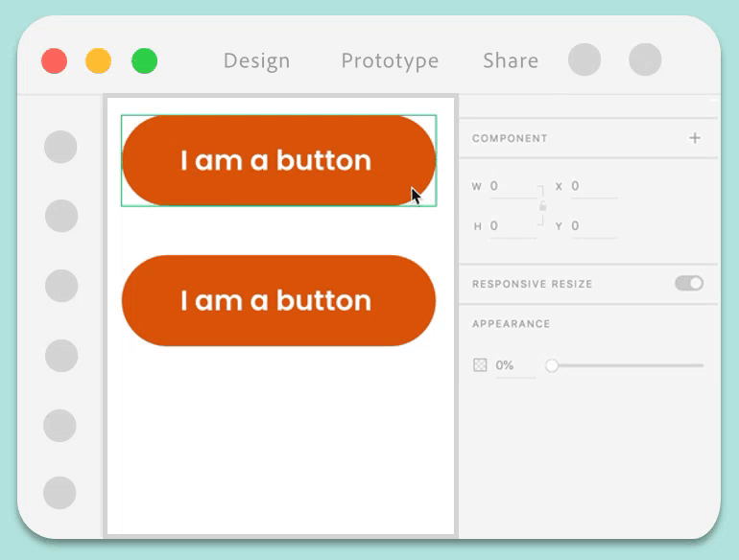Image resolution: width=739 pixels, height=560 pixels.
Task: Open the Share tab
Action: [511, 60]
